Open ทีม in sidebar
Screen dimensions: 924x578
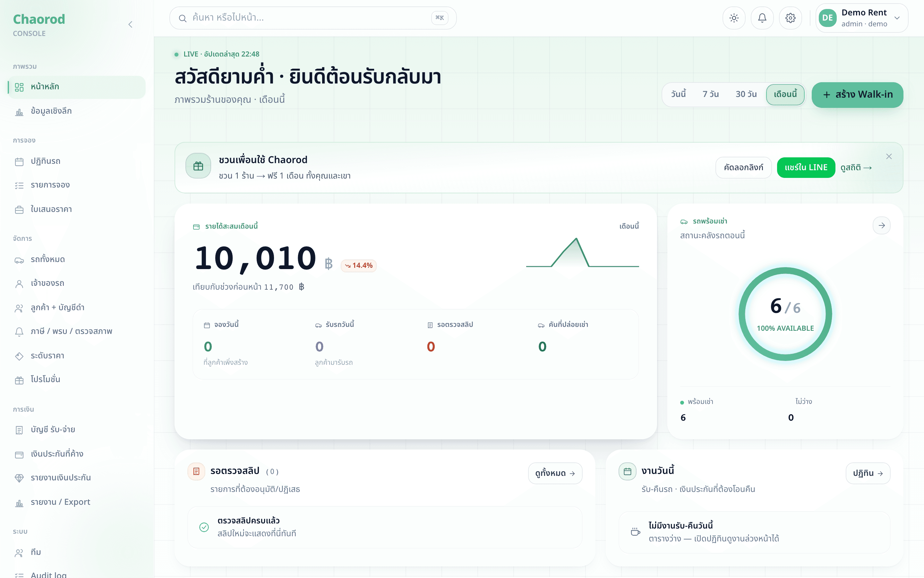click(76, 552)
